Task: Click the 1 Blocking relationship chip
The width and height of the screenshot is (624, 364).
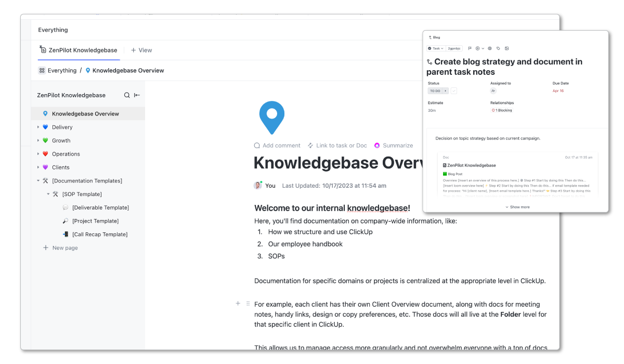Action: 502,110
